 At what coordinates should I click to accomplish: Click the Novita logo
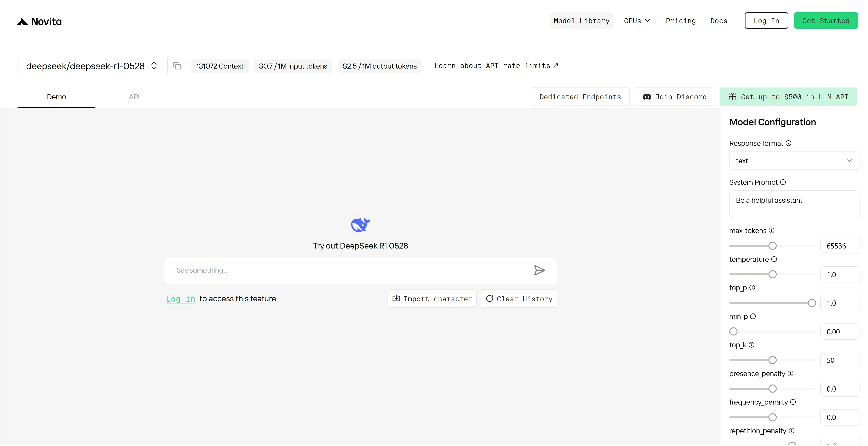pos(39,21)
